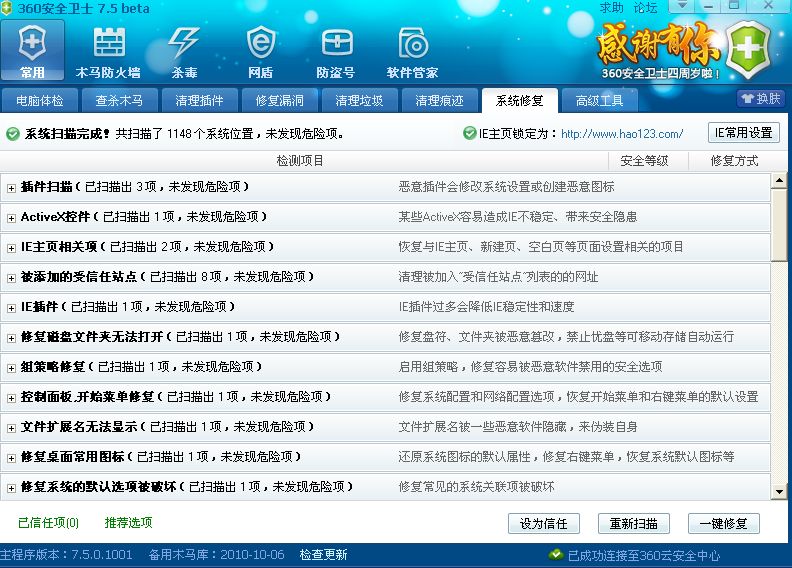This screenshot has width=792, height=568.
Task: Click the green check beside 系统扫描完成
Action: [13, 134]
